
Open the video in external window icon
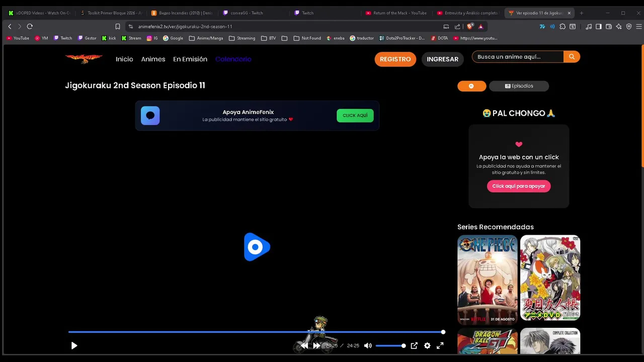pyautogui.click(x=414, y=345)
